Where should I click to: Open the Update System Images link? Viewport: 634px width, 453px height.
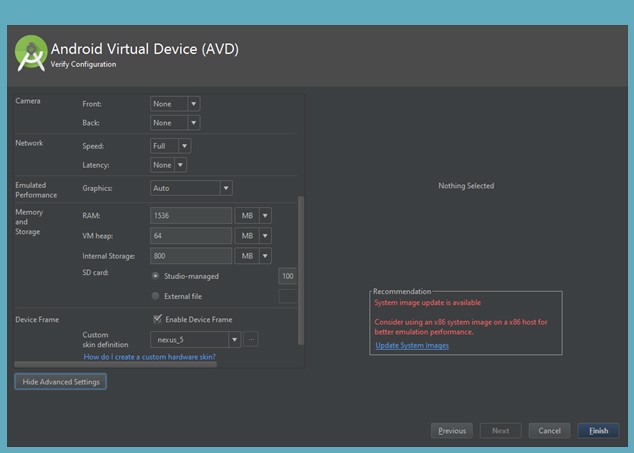412,345
